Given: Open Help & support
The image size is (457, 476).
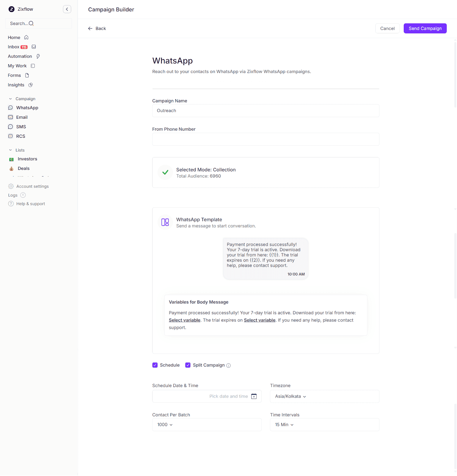Looking at the screenshot, I should 27,204.
